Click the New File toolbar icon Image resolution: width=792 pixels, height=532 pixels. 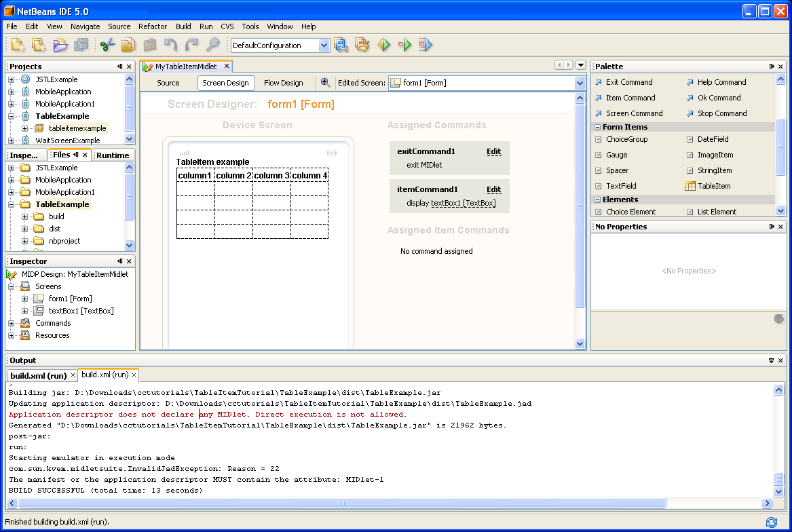[x=39, y=45]
